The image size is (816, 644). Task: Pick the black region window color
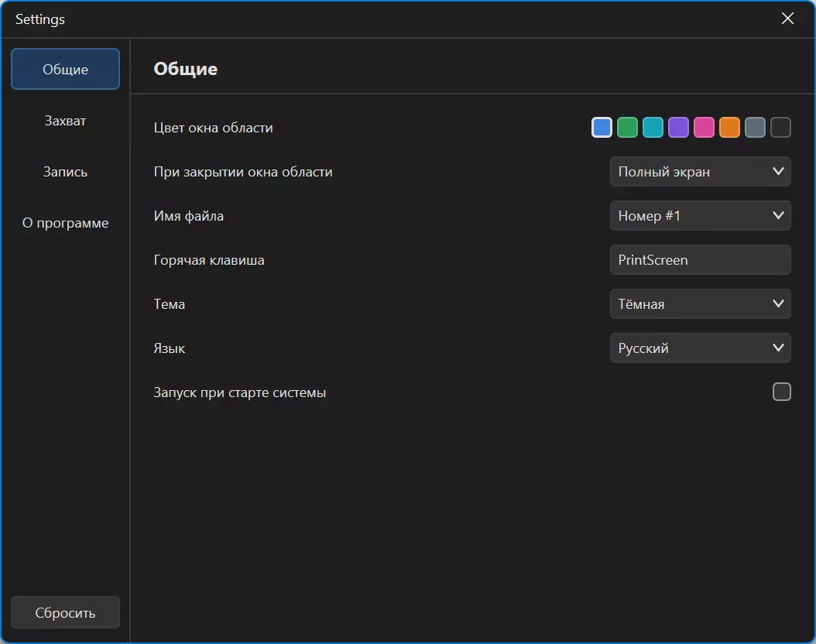click(780, 128)
